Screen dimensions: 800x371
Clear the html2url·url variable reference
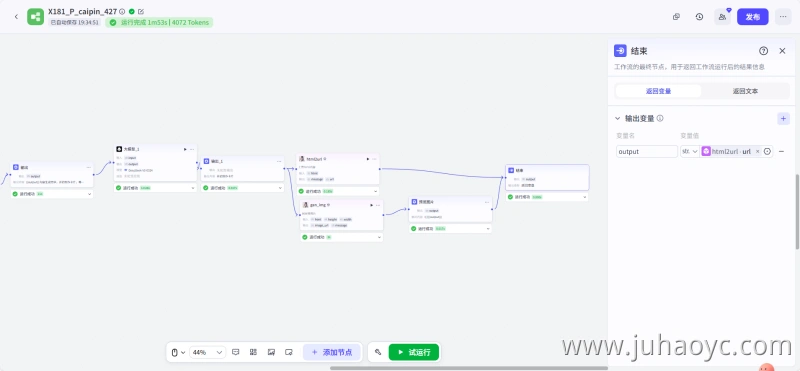tap(757, 152)
